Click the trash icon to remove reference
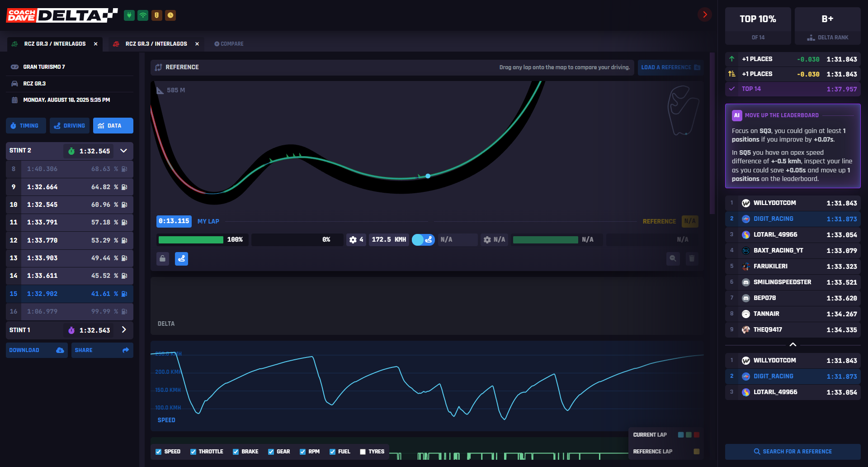Screen dimensions: 868x467 point(692,259)
